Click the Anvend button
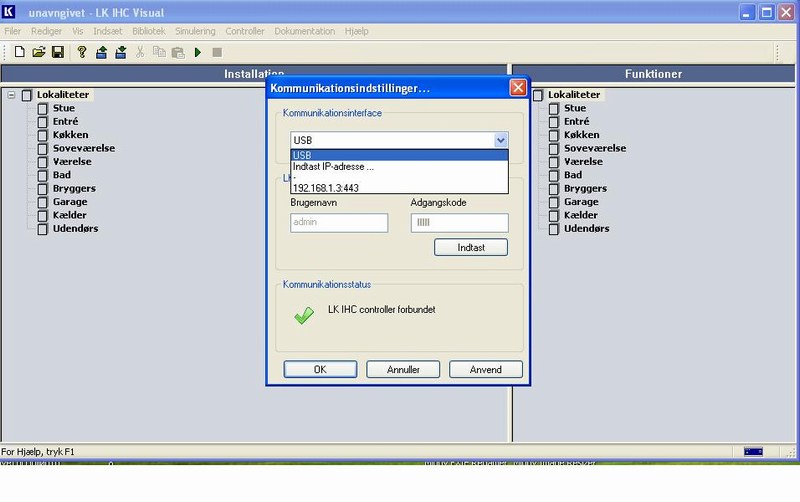The image size is (800, 502). (485, 369)
